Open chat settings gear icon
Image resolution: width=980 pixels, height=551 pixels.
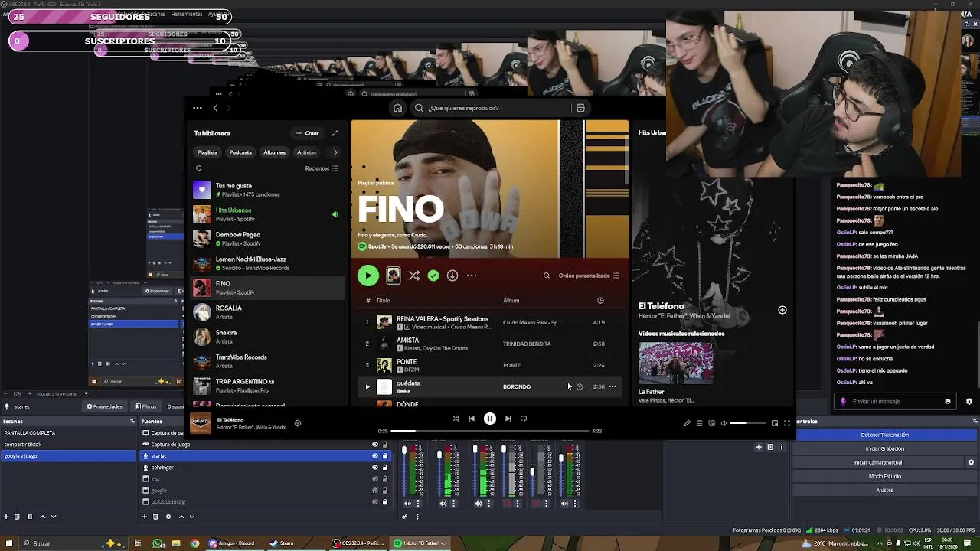coord(969,402)
